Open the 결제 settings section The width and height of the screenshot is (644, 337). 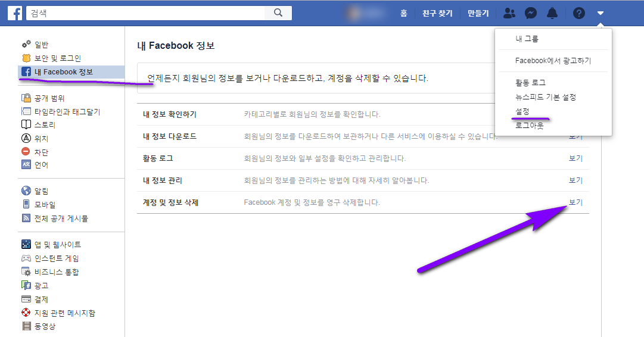point(42,299)
